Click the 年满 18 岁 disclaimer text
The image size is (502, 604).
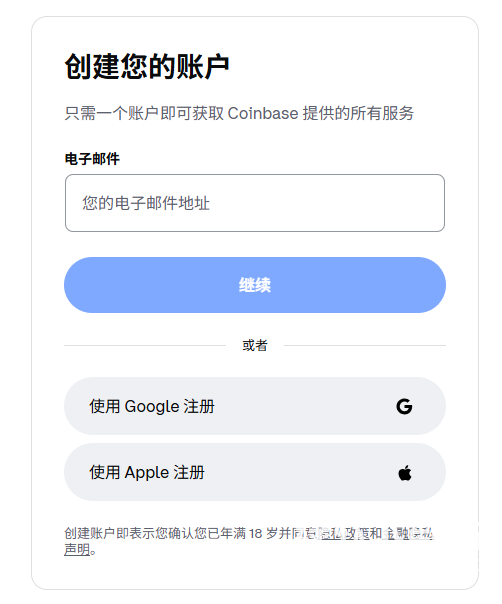point(249,534)
